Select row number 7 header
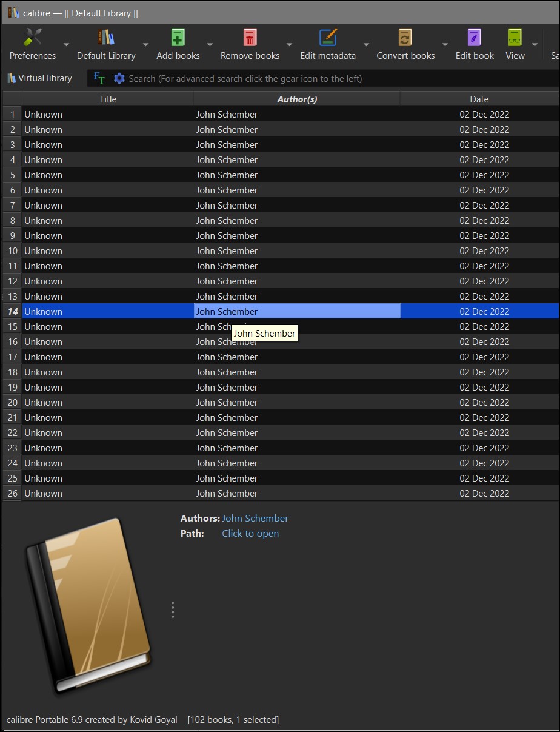The width and height of the screenshot is (560, 732). [12, 205]
